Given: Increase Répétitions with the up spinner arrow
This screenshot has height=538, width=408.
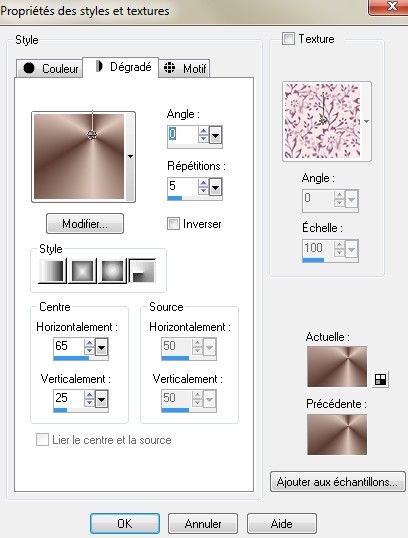Looking at the screenshot, I should pos(203,183).
